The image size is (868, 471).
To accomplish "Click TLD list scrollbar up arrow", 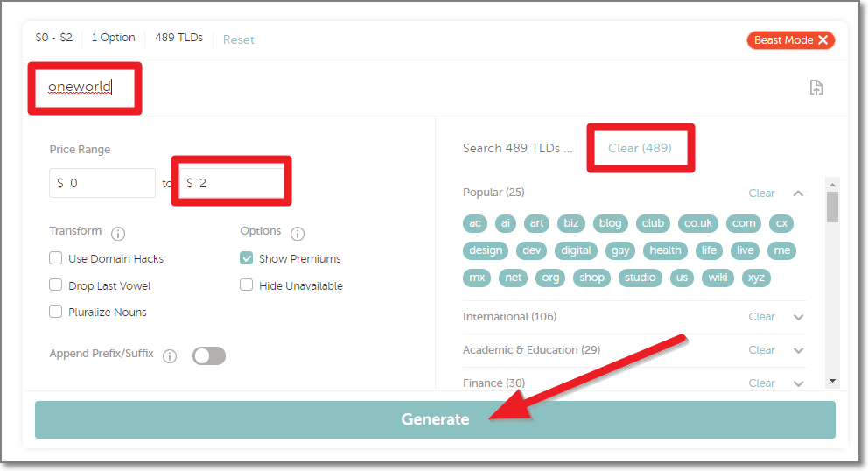I will pos(833,184).
